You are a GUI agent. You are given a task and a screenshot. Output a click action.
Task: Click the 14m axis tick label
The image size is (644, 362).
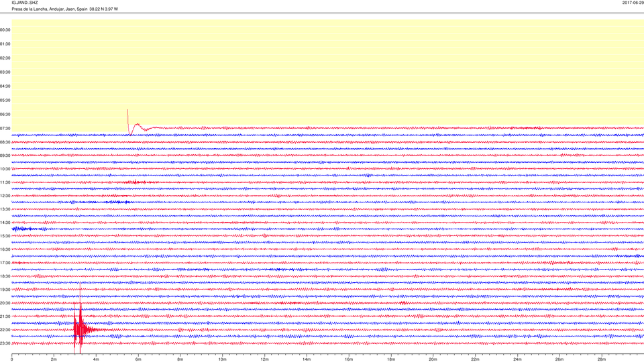click(x=307, y=359)
